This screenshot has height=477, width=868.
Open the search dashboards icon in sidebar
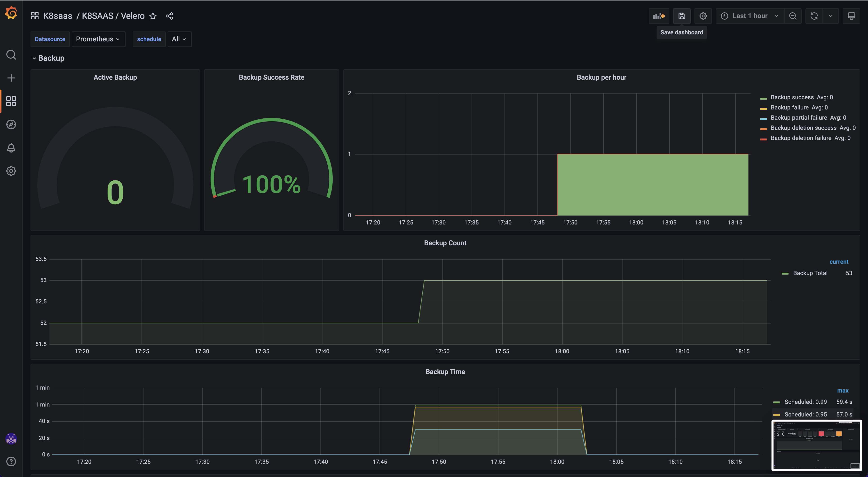click(11, 54)
